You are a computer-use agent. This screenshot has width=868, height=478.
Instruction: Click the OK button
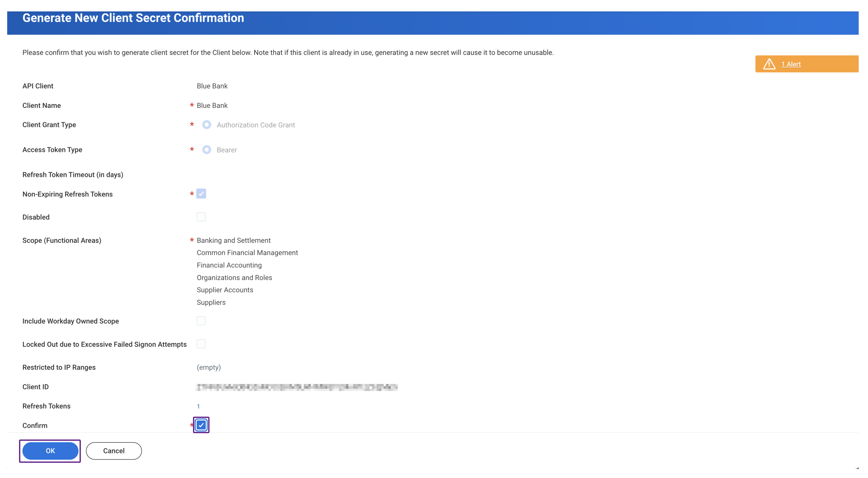50,451
